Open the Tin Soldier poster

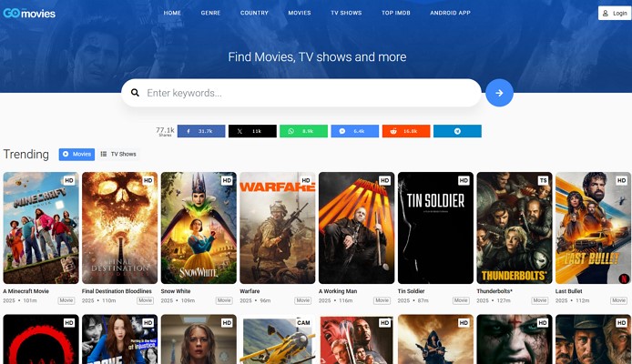pyautogui.click(x=435, y=227)
